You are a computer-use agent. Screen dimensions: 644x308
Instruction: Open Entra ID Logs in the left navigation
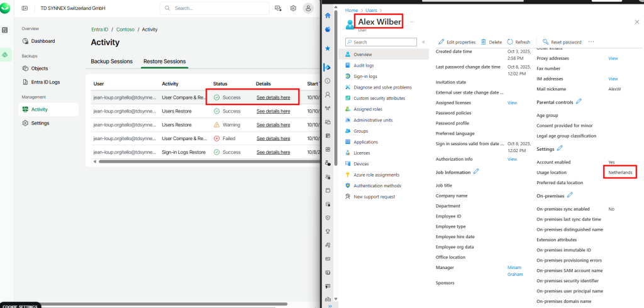tap(45, 82)
